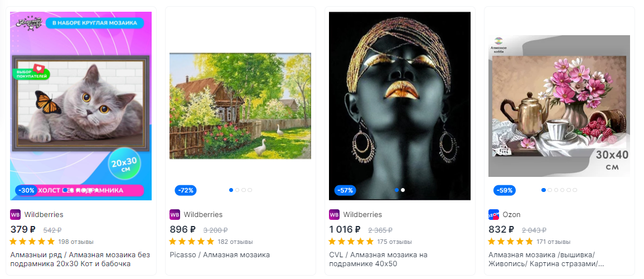
Task: Select the last carousel dot on the flower still life
Action: 575,190
